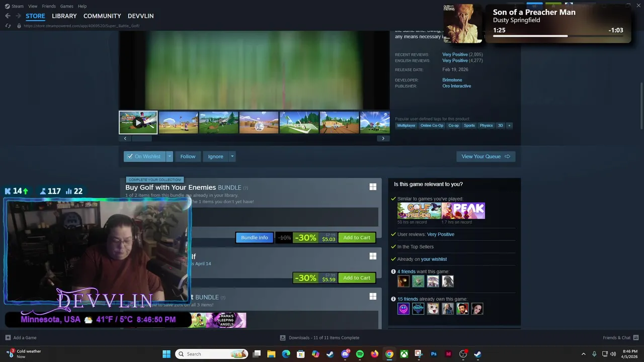The image size is (644, 362).
Task: Open the Ignore options dropdown arrow
Action: pyautogui.click(x=232, y=156)
